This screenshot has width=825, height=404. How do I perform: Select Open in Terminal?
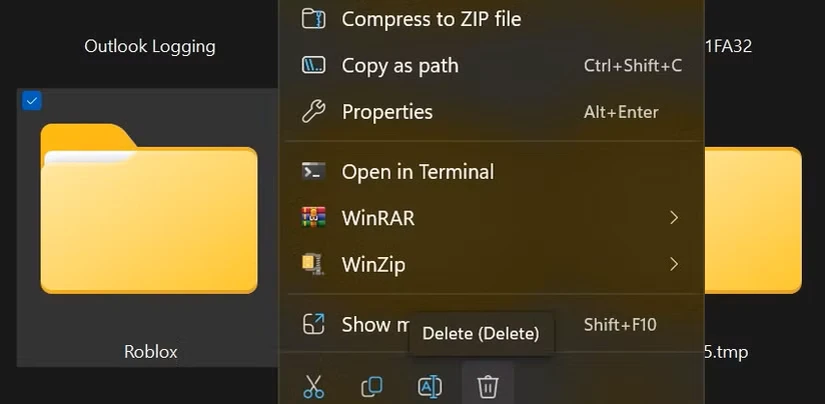pos(493,172)
